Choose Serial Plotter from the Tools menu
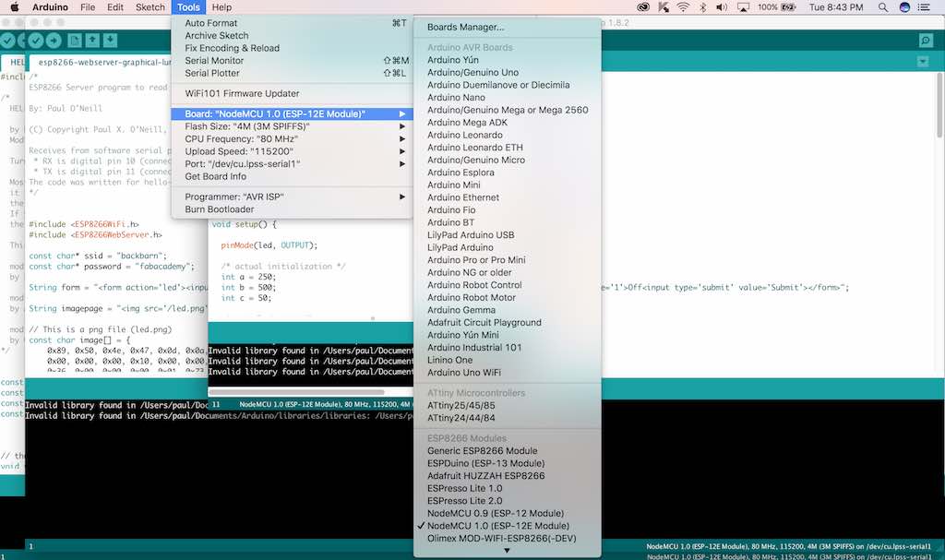945x560 pixels. tap(292, 73)
